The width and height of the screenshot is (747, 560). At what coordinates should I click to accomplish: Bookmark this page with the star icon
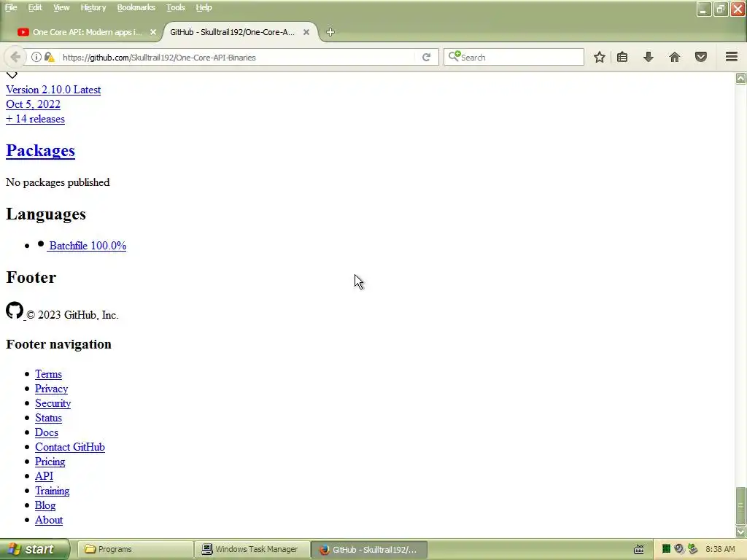click(x=600, y=57)
